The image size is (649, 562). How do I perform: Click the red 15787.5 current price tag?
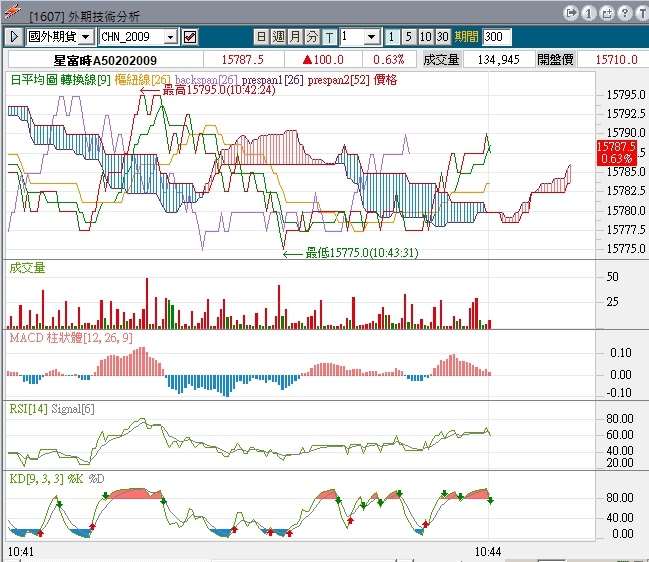pos(616,152)
